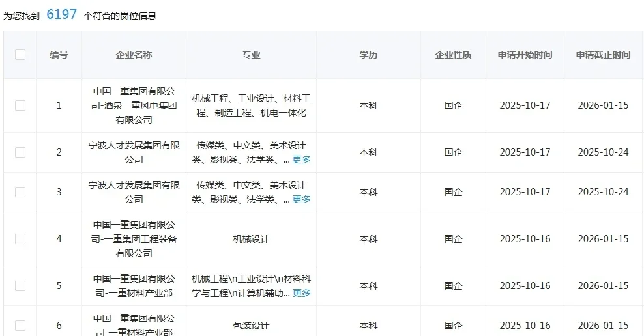Select 中国一重集团有限公司-酒泉一重风电集团有限公司 company name
This screenshot has height=336, width=644.
134,105
